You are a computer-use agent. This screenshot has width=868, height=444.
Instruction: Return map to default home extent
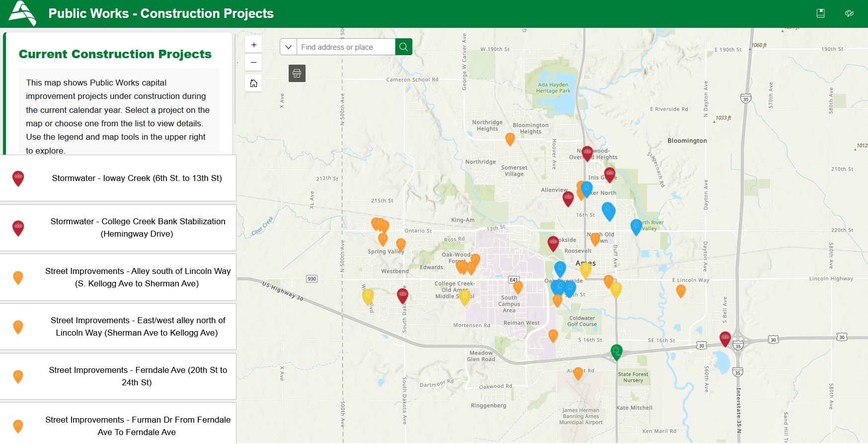253,83
